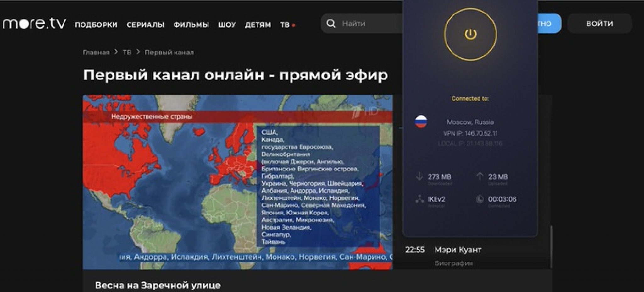Click the schedule panel scrollbar
Image resolution: width=644 pixels, height=292 pixels.
pos(551,246)
